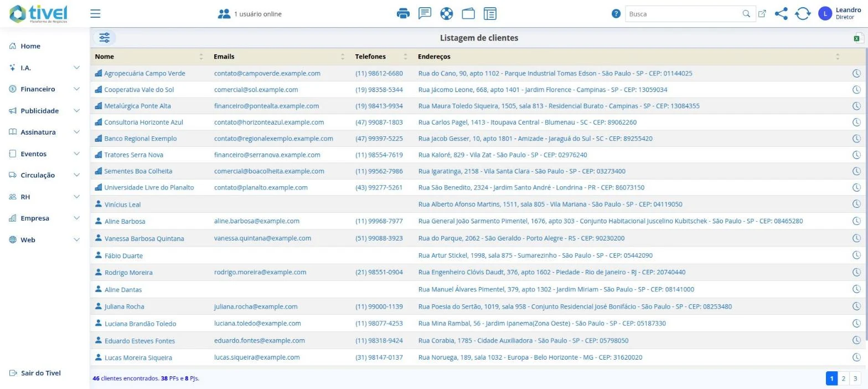Open the chat messages icon

tap(425, 13)
